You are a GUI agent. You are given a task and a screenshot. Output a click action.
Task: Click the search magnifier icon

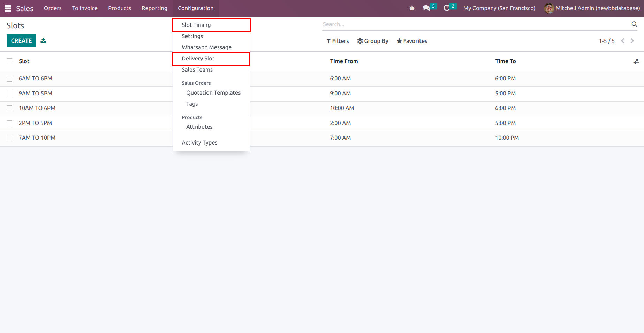634,24
